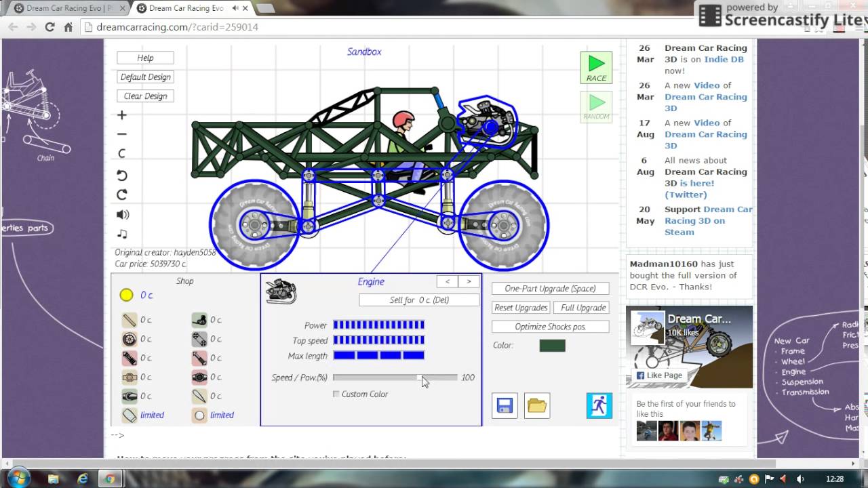Adjust the Speed / Pow.(%) slider
This screenshot has width=868, height=488.
[395, 378]
